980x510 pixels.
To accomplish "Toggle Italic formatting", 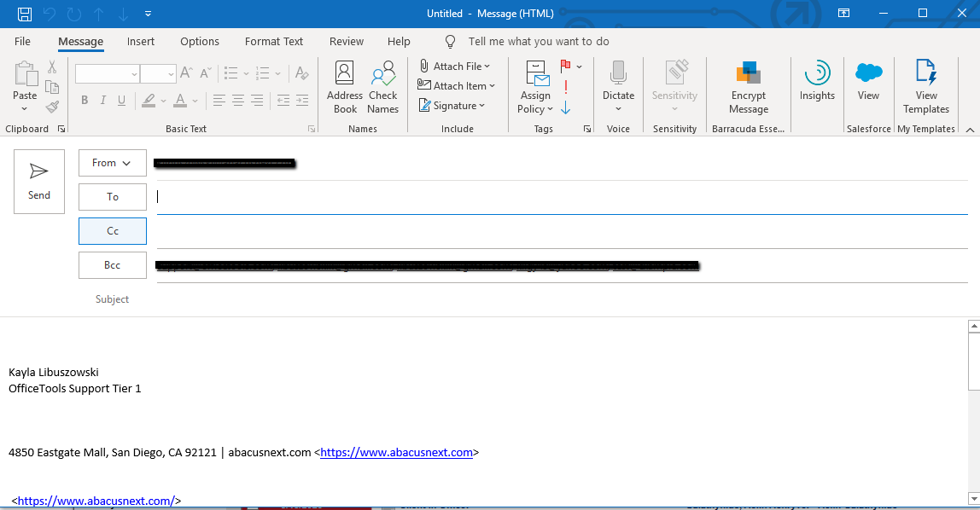I will point(103,100).
